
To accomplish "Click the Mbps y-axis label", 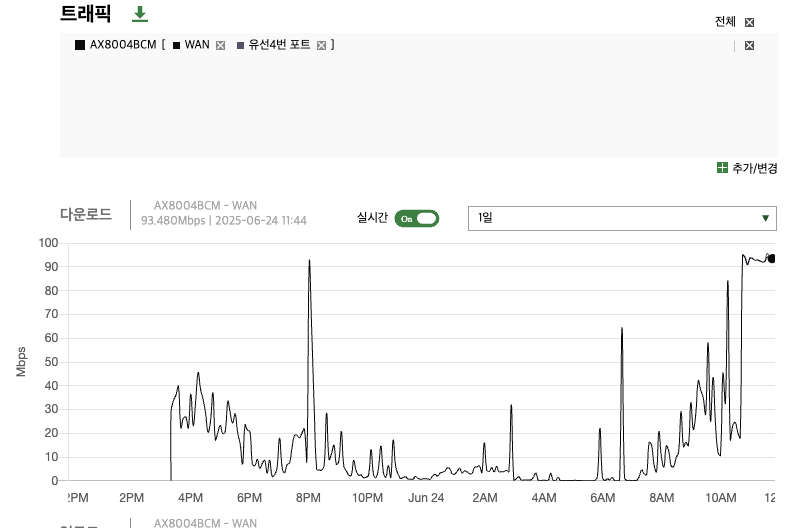I will click(21, 361).
